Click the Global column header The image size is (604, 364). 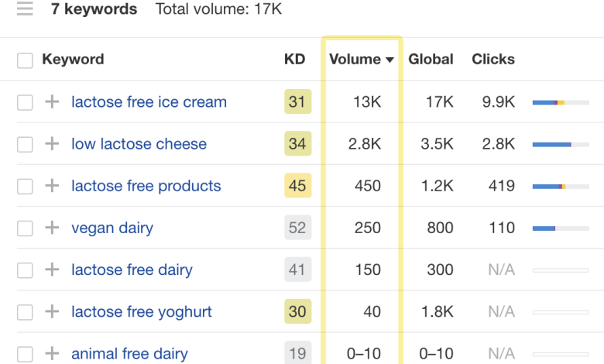tap(431, 59)
